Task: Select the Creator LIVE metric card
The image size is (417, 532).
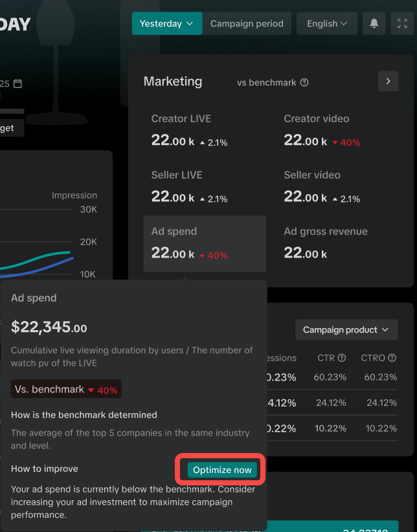Action: tap(204, 131)
